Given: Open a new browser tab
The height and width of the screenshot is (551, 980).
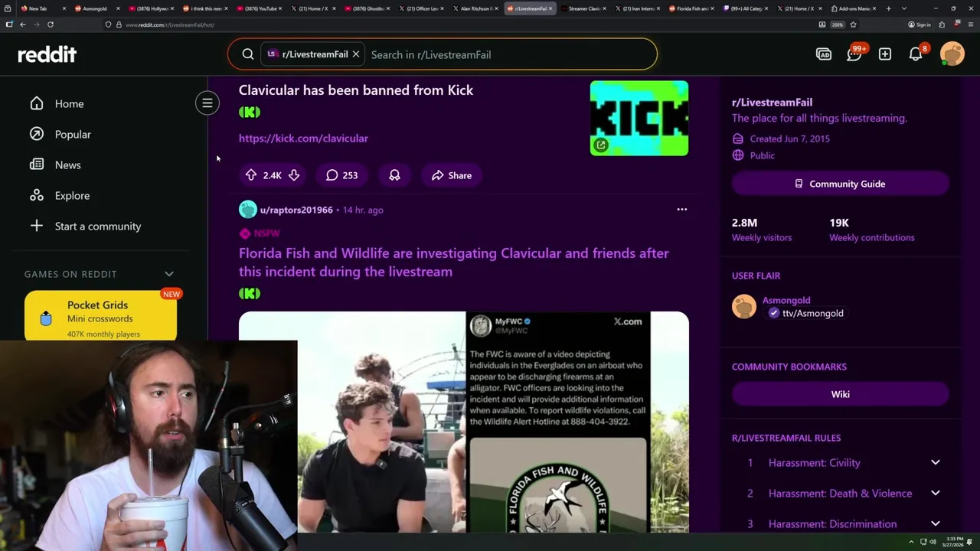Looking at the screenshot, I should pyautogui.click(x=889, y=8).
